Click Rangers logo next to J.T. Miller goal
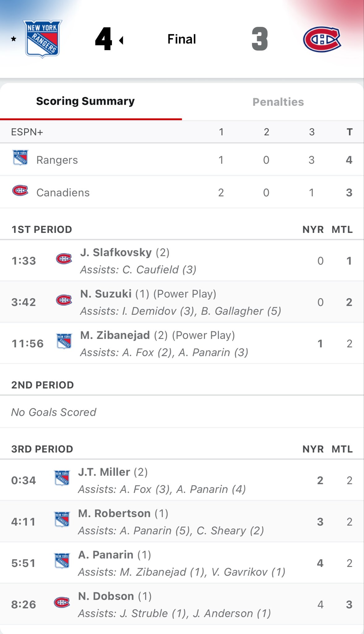The image size is (364, 634). click(62, 478)
